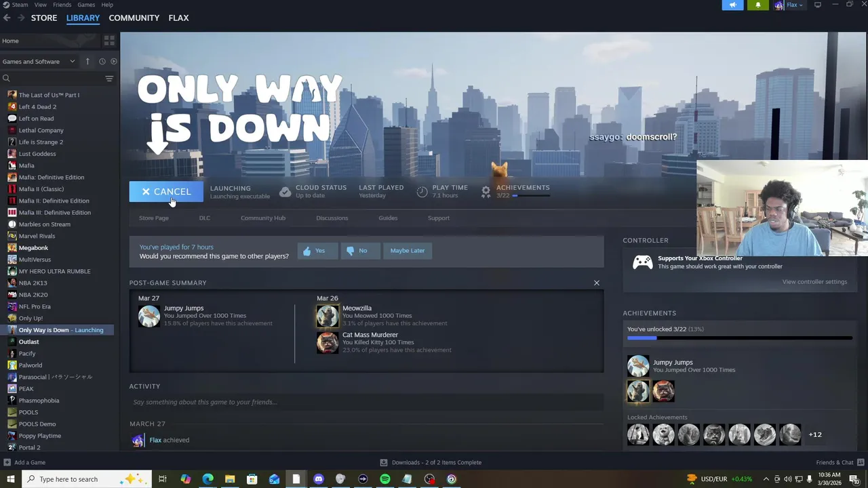Open Big Picture mode monitor icon

[818, 5]
